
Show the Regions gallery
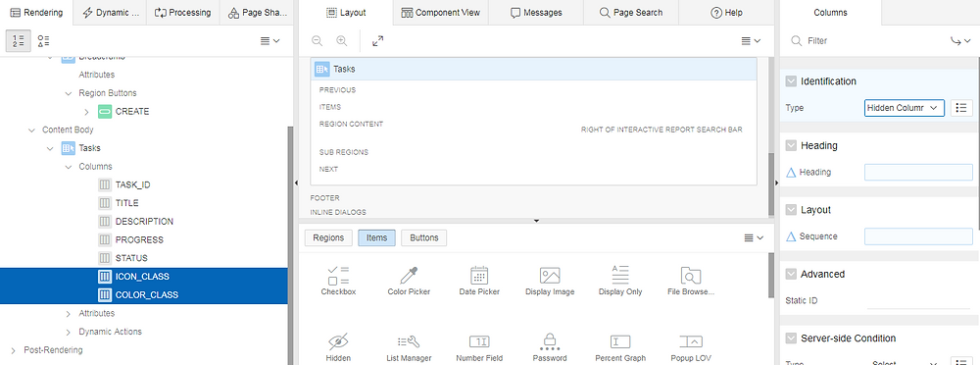tap(328, 237)
